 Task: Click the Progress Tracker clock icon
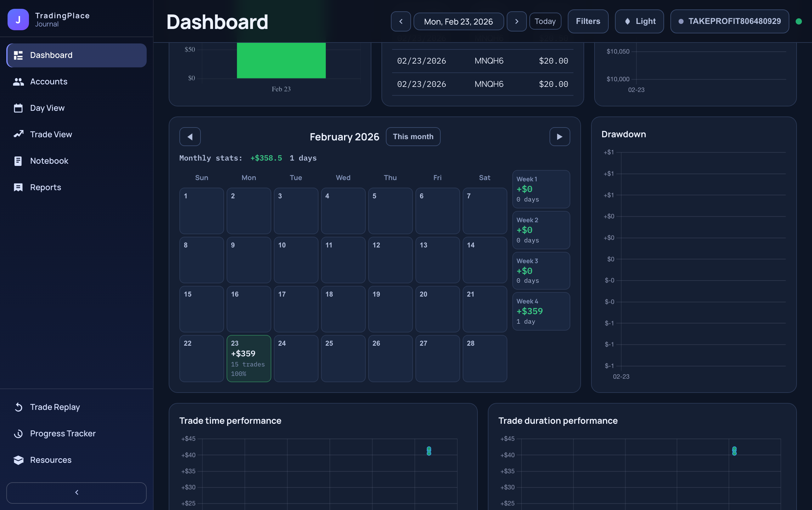coord(18,433)
